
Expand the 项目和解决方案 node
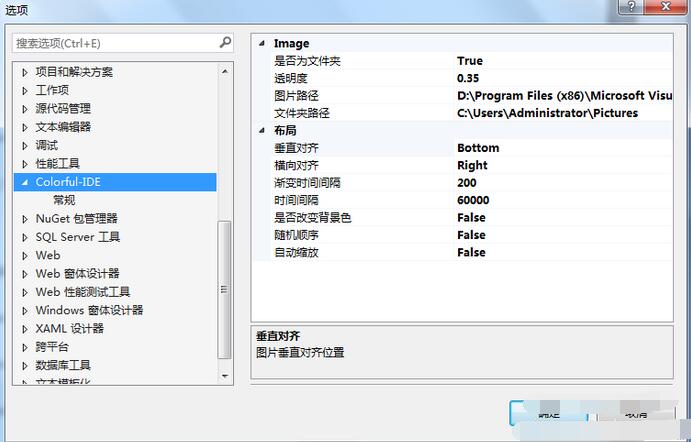click(25, 72)
